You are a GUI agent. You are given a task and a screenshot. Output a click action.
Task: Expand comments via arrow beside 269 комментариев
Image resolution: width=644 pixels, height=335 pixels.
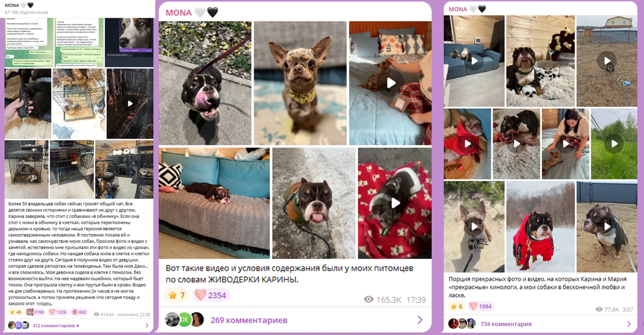420,320
